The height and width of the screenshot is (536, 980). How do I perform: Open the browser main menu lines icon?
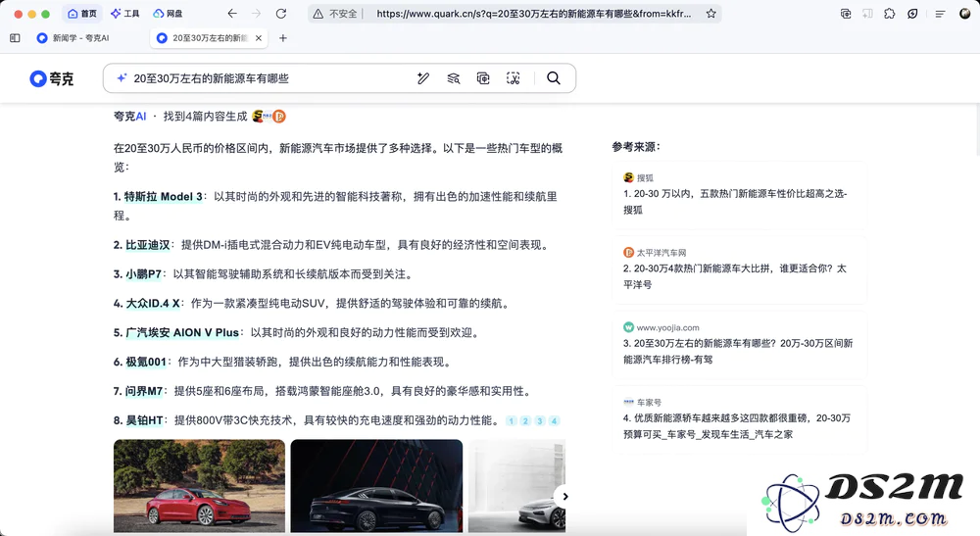940,13
